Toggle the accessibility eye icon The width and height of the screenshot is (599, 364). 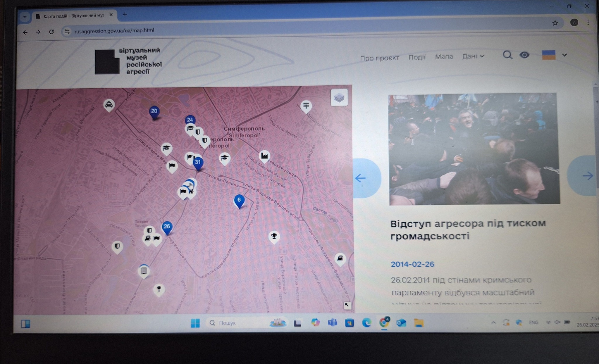click(x=524, y=55)
